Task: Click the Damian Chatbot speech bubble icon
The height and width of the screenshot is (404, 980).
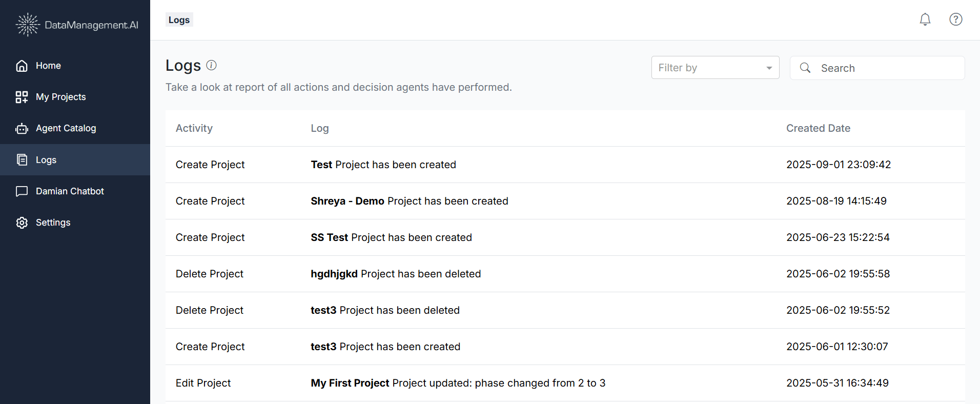Action: click(22, 191)
